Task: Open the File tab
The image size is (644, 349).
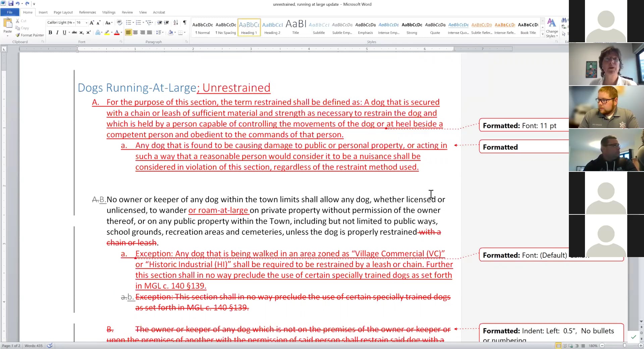Action: (10, 12)
